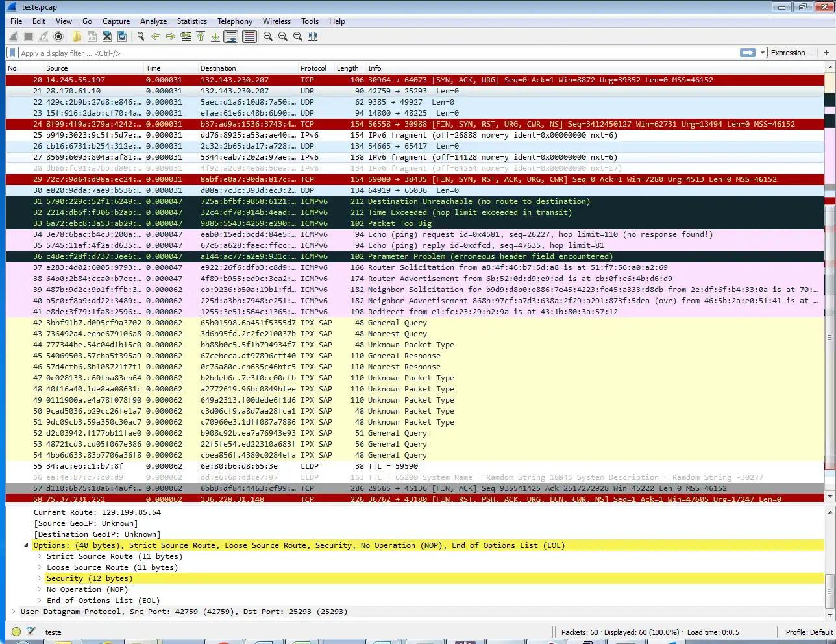Expand Loose Source Route (11 bytes)

click(x=39, y=567)
